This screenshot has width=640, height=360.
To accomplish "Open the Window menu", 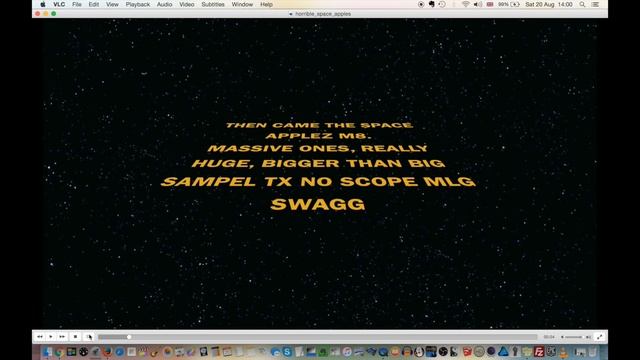I will pyautogui.click(x=242, y=4).
